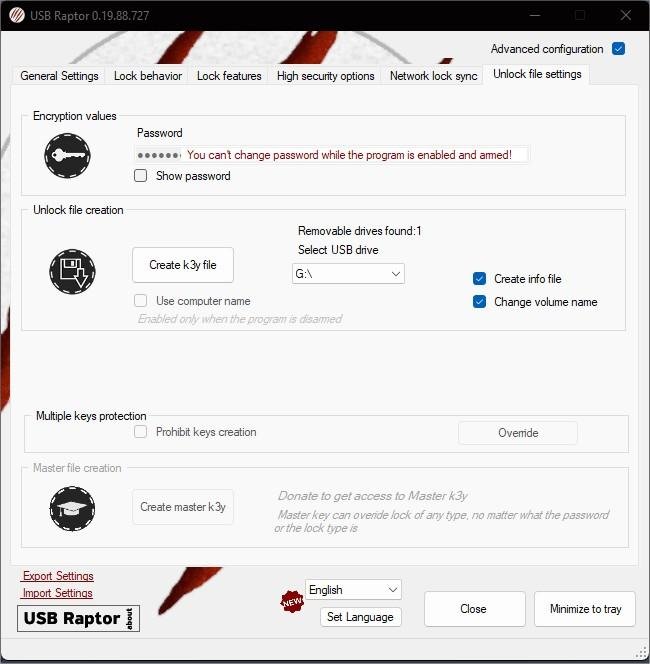Go to the Lock features tab
Image resolution: width=650 pixels, height=664 pixels.
point(229,76)
